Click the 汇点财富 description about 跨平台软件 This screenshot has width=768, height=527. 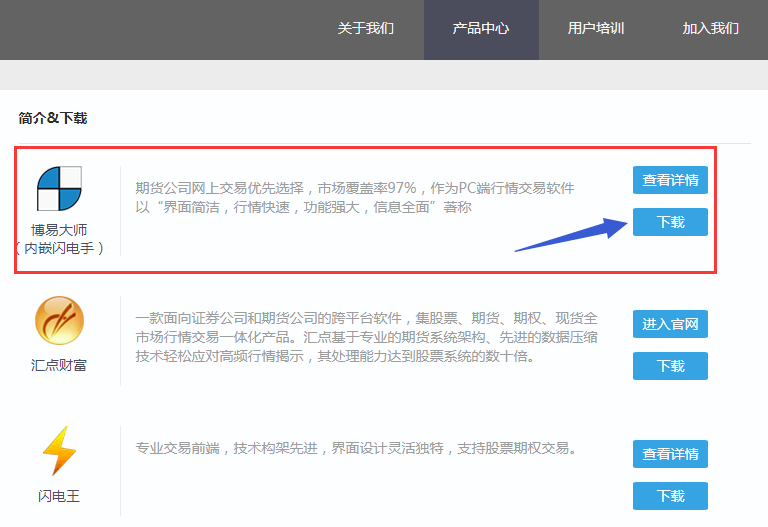pyautogui.click(x=366, y=337)
